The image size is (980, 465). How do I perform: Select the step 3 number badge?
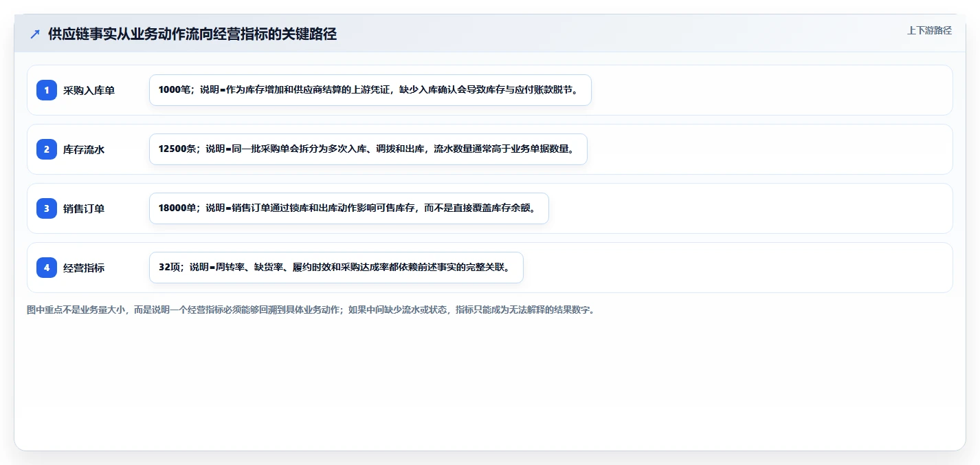47,208
